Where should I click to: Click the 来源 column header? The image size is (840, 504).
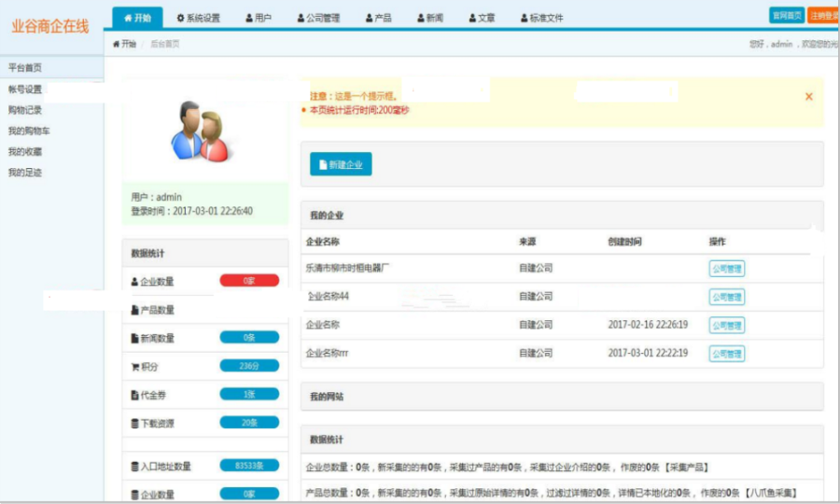[527, 242]
